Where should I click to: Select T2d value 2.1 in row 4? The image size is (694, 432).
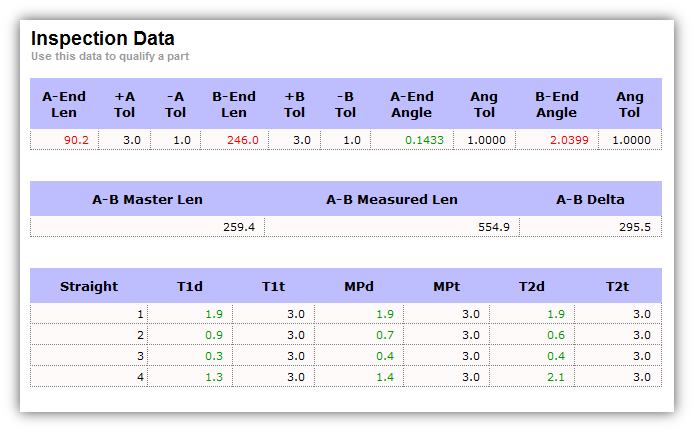556,377
